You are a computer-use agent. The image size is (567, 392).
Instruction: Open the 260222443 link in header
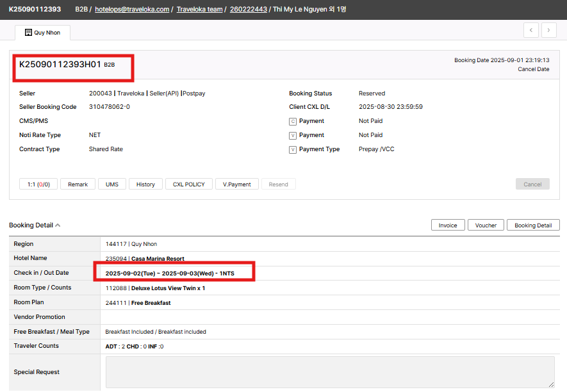(x=248, y=10)
